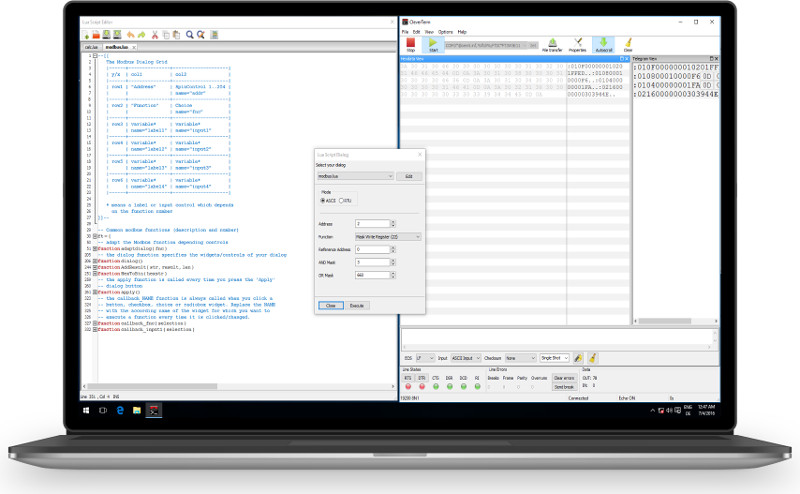Collapse the function adaptdialog(fnc) fold

(95, 249)
